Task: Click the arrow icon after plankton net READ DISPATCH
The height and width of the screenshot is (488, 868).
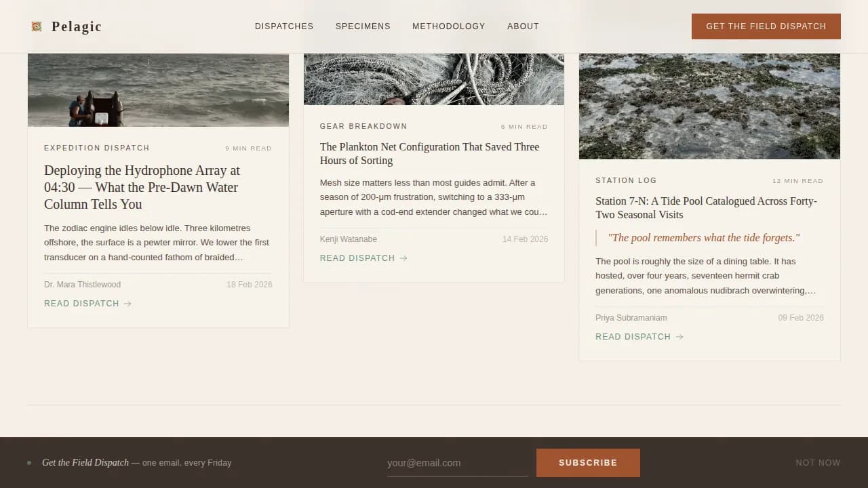Action: click(403, 258)
